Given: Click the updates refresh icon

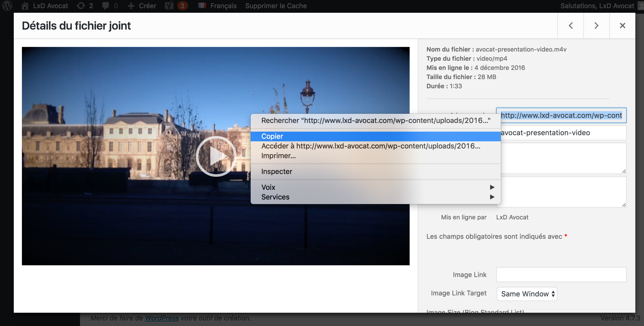Looking at the screenshot, I should (x=81, y=6).
